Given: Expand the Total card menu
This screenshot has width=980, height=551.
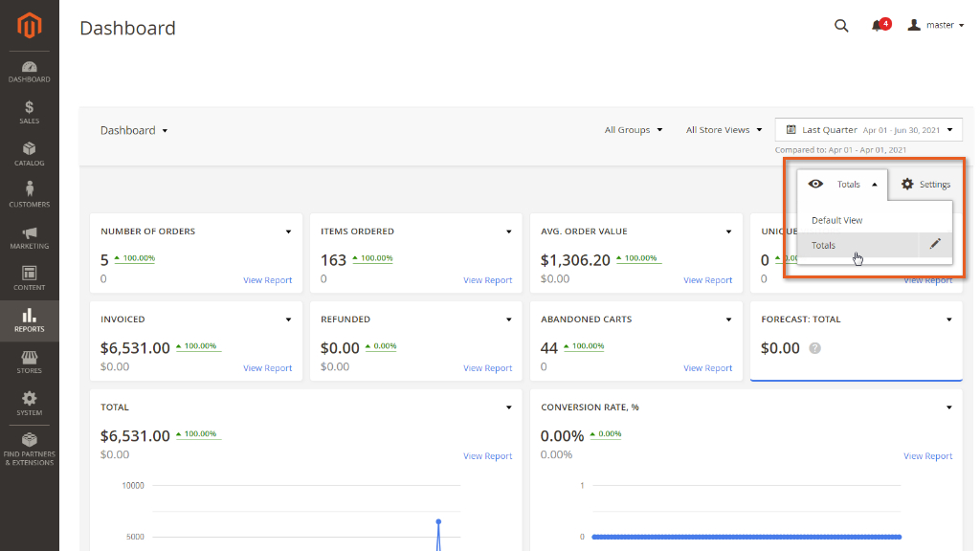Looking at the screenshot, I should (509, 408).
